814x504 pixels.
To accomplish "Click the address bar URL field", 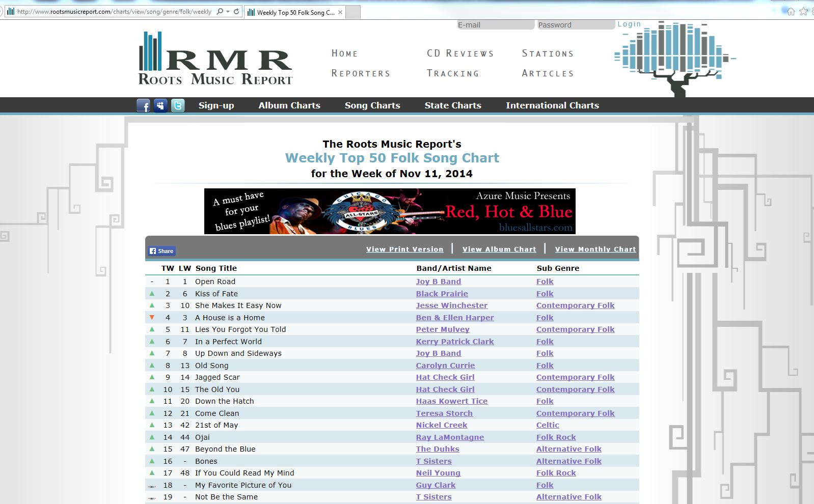I will coord(114,11).
